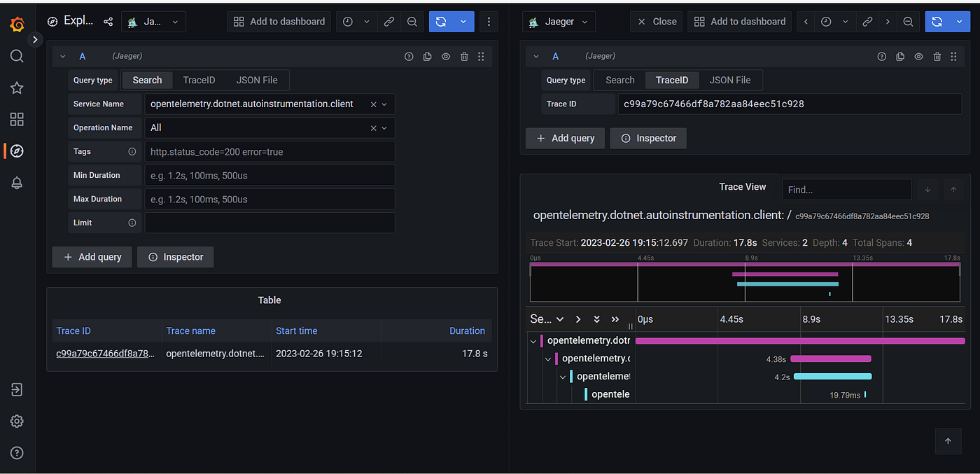Screen dimensions: 980x474
Task: Collapse left query row A
Action: tap(63, 56)
